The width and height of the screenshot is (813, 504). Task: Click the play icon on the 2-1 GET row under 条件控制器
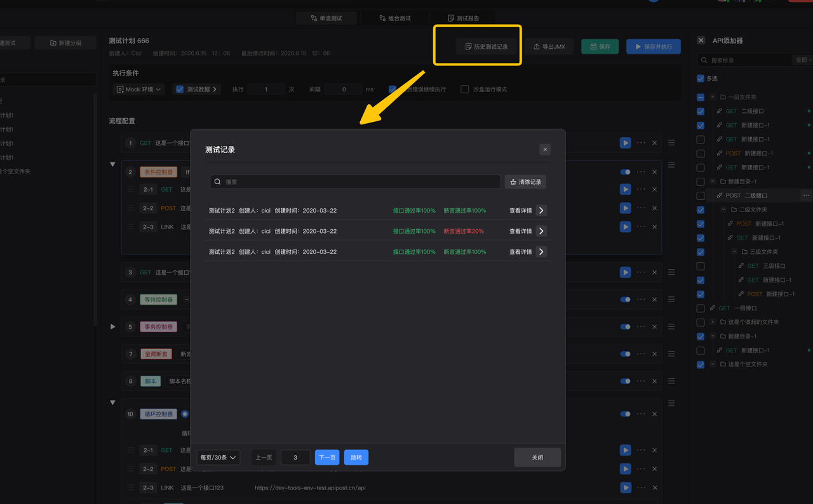[x=626, y=189]
